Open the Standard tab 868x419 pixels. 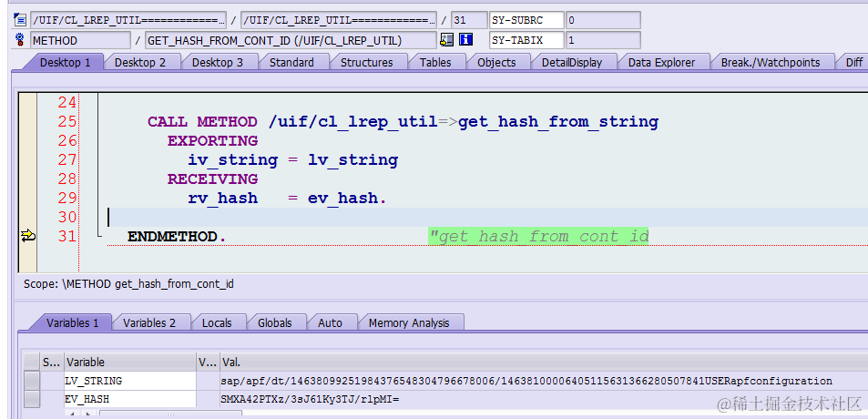tap(291, 63)
